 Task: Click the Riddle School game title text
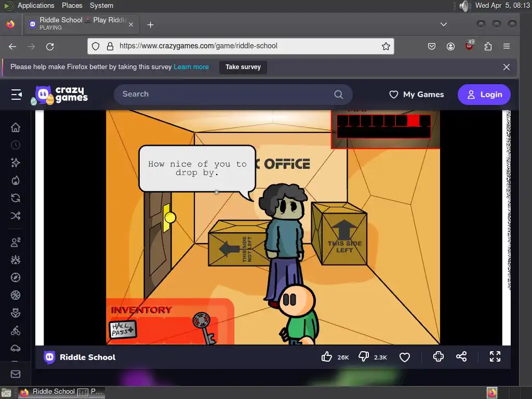coord(87,357)
